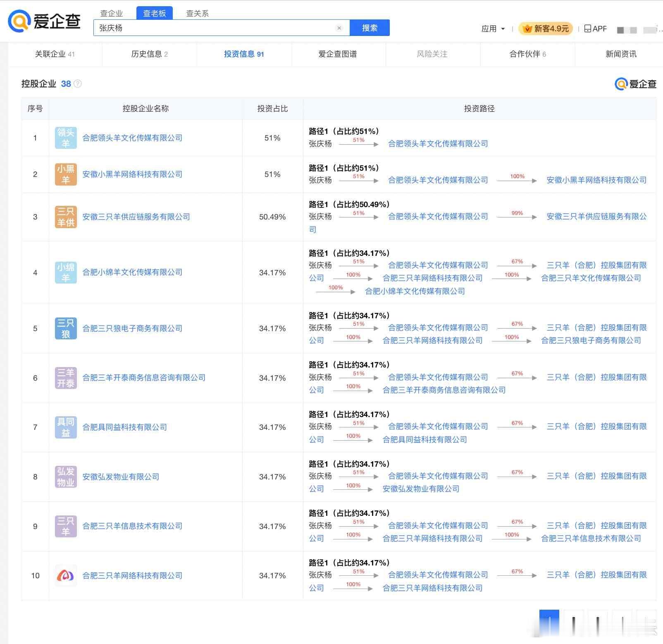Open the 历史信息 2 tab
This screenshot has width=663, height=644.
150,54
